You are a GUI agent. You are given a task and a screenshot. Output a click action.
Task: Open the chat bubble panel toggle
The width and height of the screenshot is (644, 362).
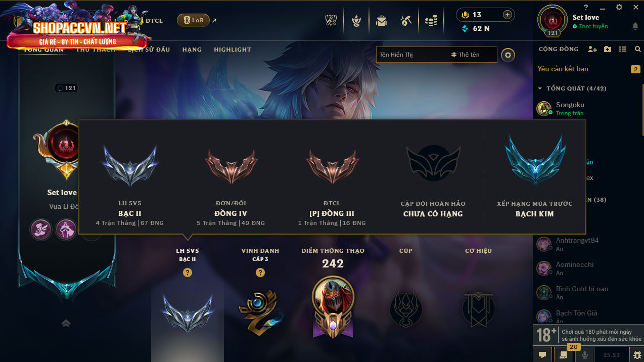click(x=542, y=355)
